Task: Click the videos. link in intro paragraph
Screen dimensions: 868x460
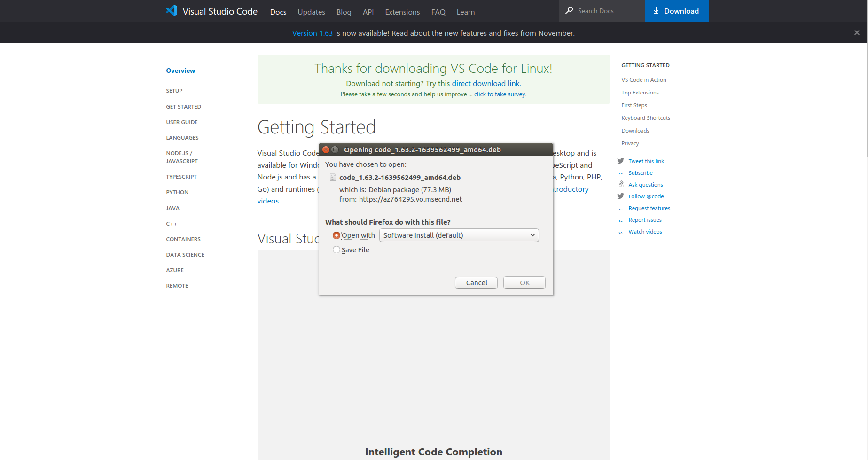Action: [268, 201]
